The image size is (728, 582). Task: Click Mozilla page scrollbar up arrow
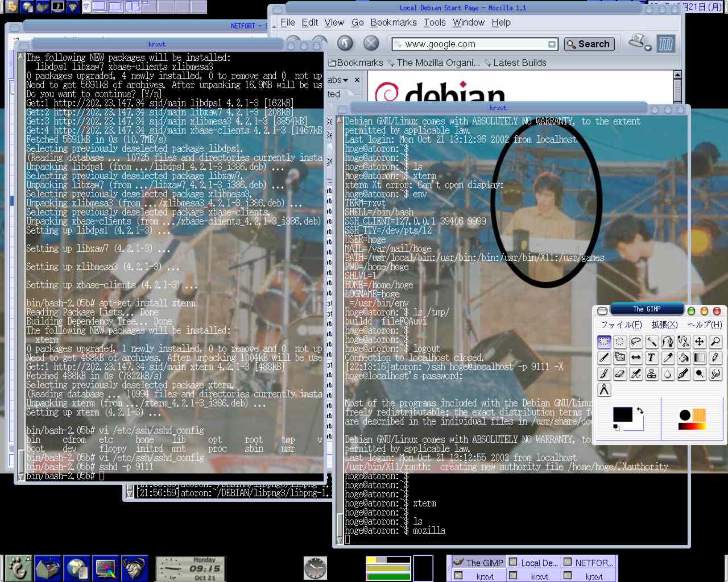tap(677, 75)
